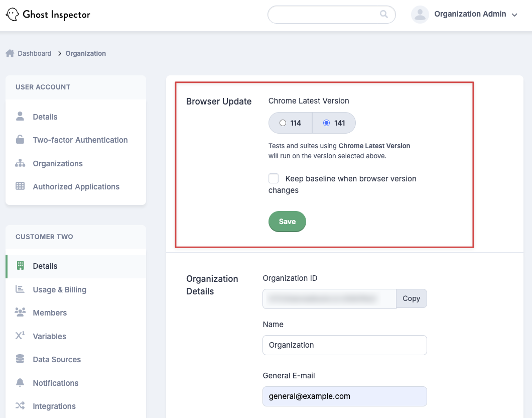This screenshot has width=532, height=418.
Task: Click the bell icon next to Notifications
Action: (20, 382)
